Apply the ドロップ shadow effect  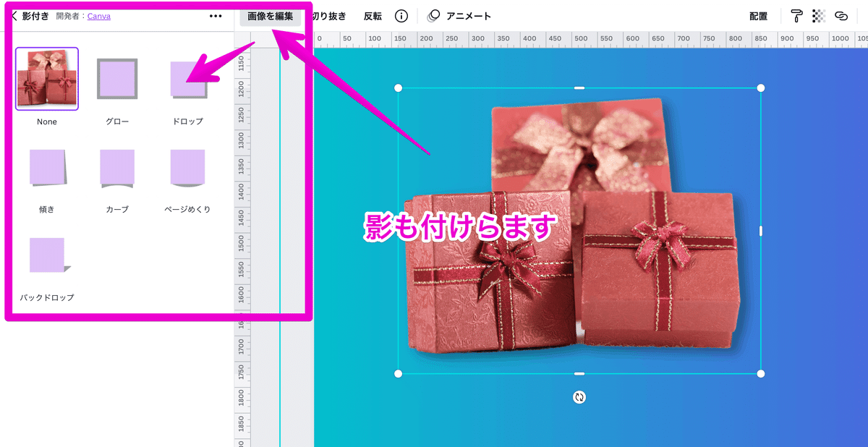point(188,79)
